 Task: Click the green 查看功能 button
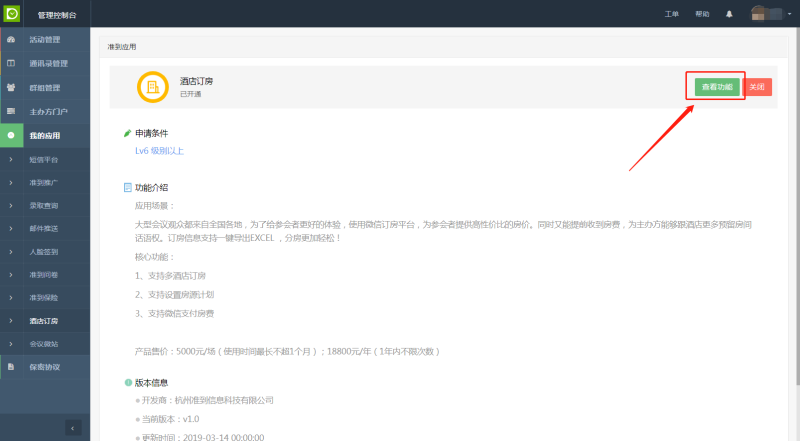tap(716, 87)
